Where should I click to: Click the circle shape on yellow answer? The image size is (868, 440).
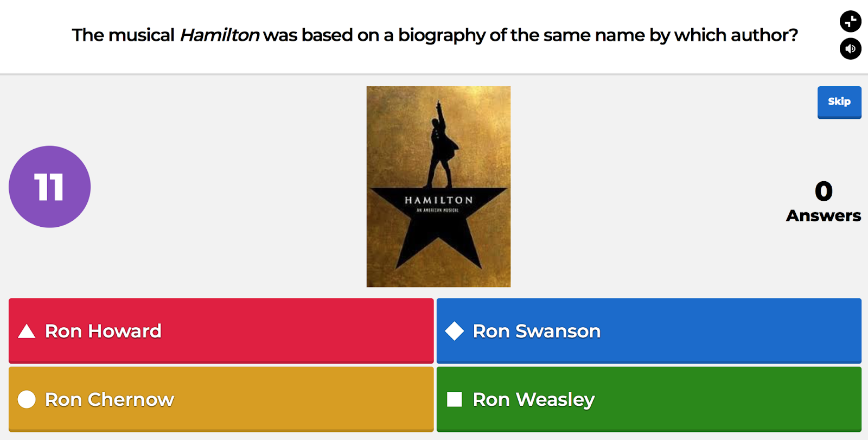27,399
